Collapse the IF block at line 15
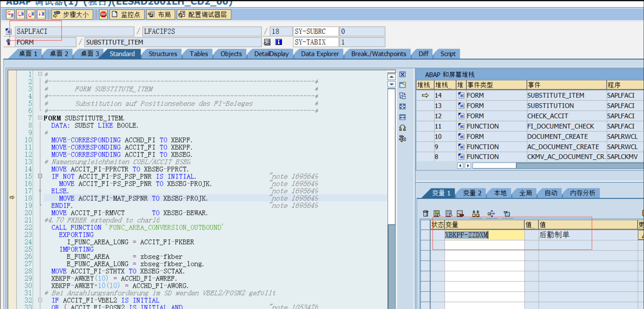Viewport: 644px width, 309px height. pos(40,176)
